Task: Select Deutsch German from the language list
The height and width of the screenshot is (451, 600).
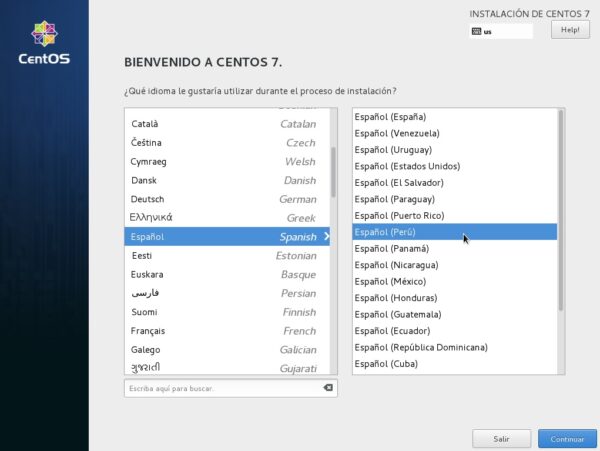Action: [x=223, y=199]
